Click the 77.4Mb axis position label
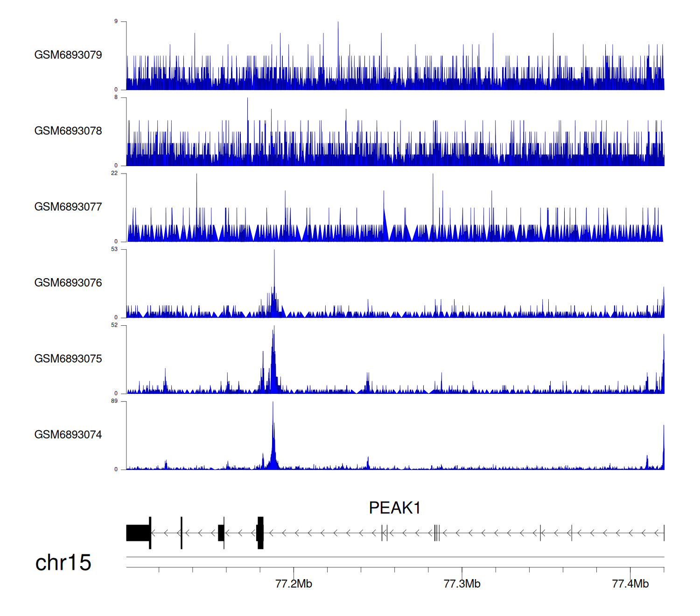This screenshot has width=700, height=616. click(630, 584)
